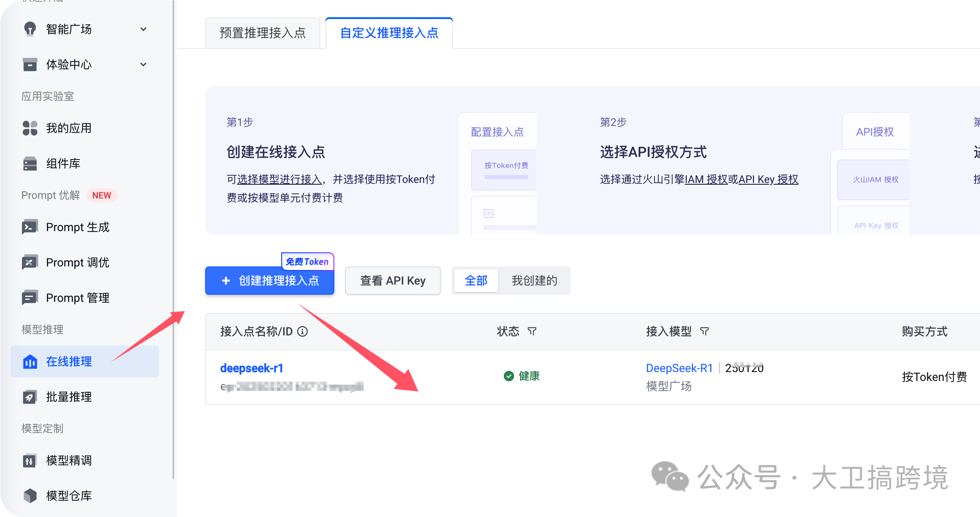The height and width of the screenshot is (517, 980).
Task: Click the 创建在线接入点 heading
Action: click(x=276, y=152)
